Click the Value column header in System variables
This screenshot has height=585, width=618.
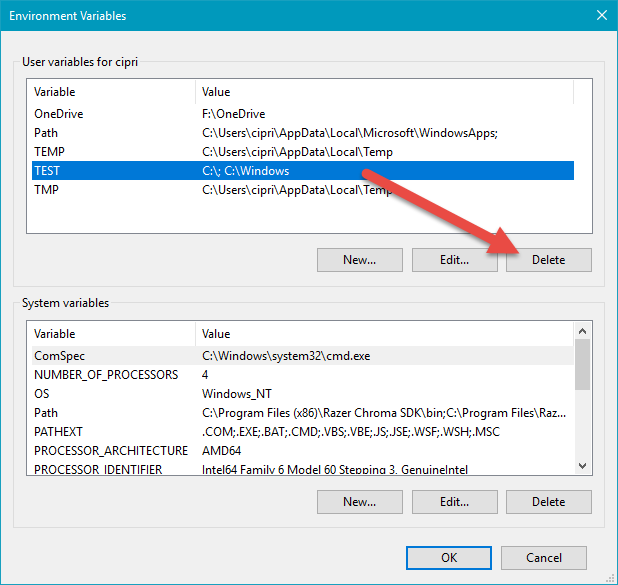[x=385, y=334]
